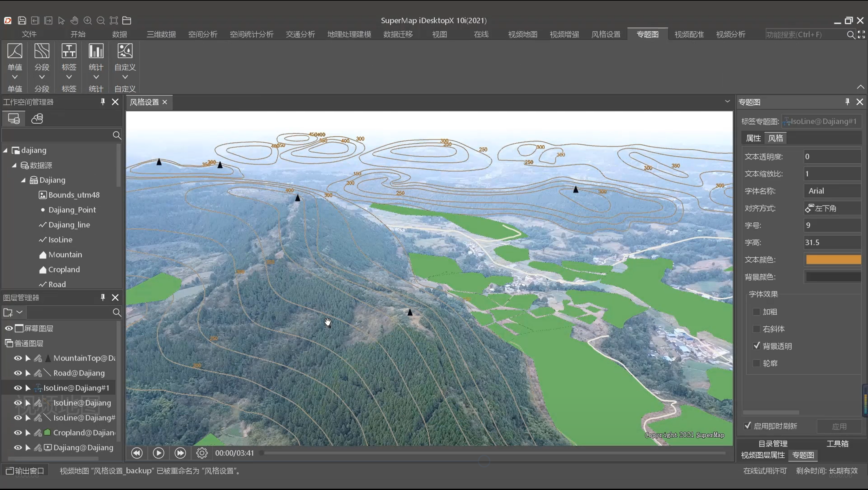The image size is (868, 490).
Task: Open the 视频地图 ribbon tab
Action: pos(523,34)
